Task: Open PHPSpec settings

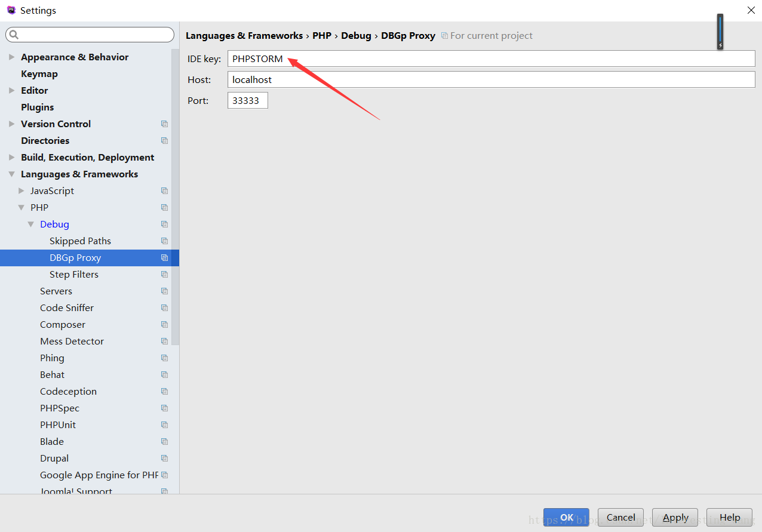Action: click(x=60, y=408)
